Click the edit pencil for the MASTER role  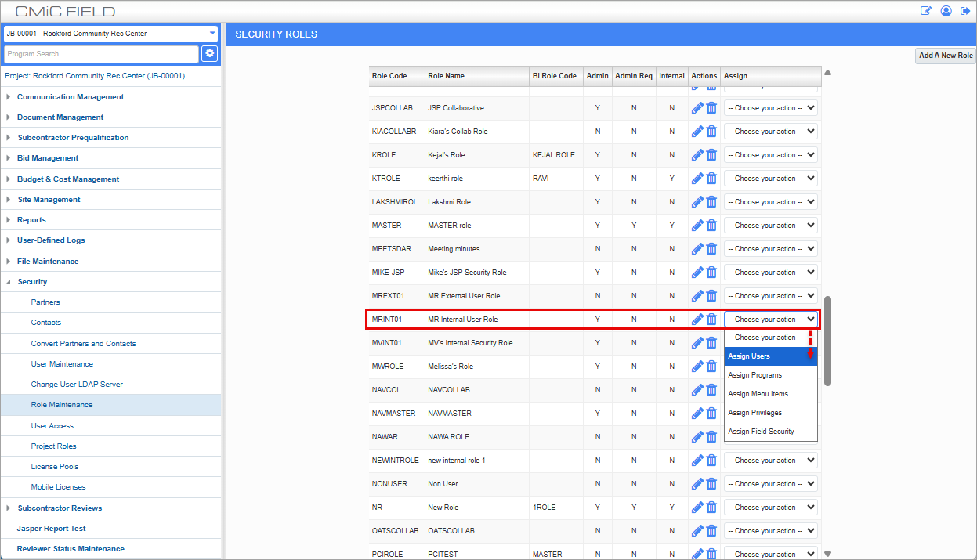coord(697,226)
